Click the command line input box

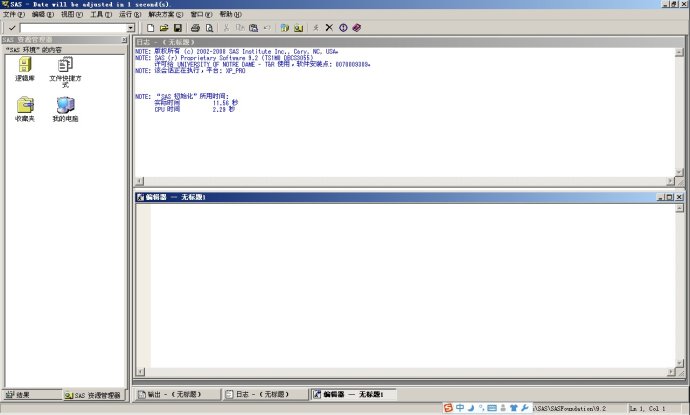73,28
